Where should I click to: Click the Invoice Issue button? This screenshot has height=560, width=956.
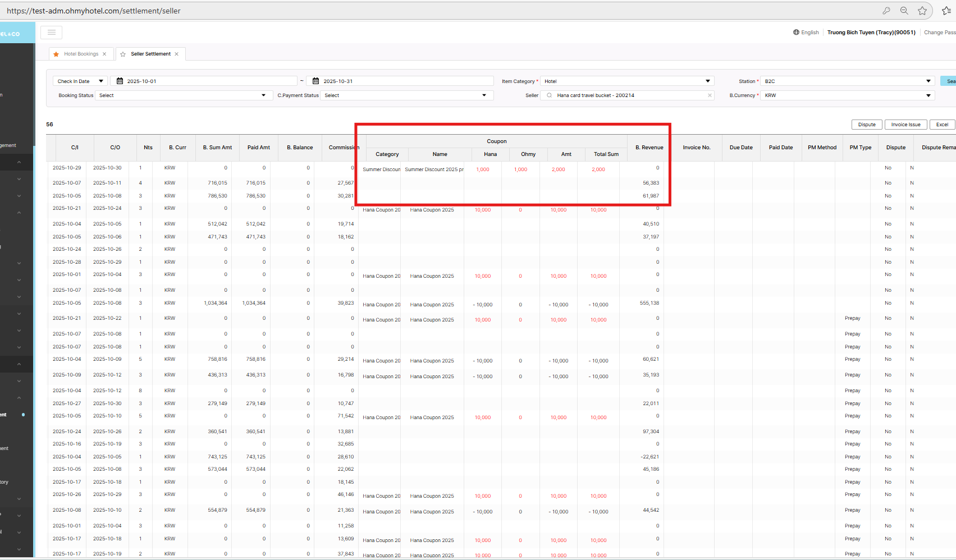coord(905,125)
